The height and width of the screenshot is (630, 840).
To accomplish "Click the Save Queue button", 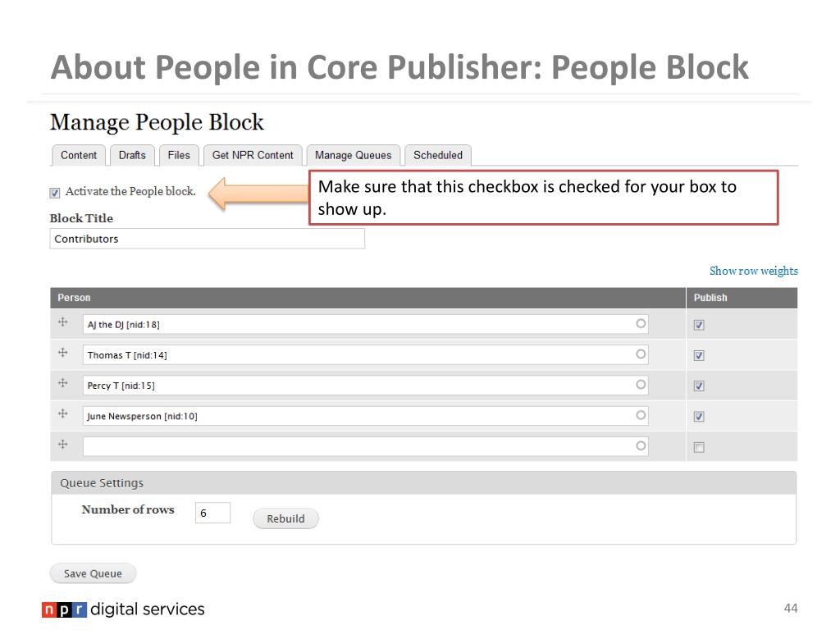I will 93,573.
